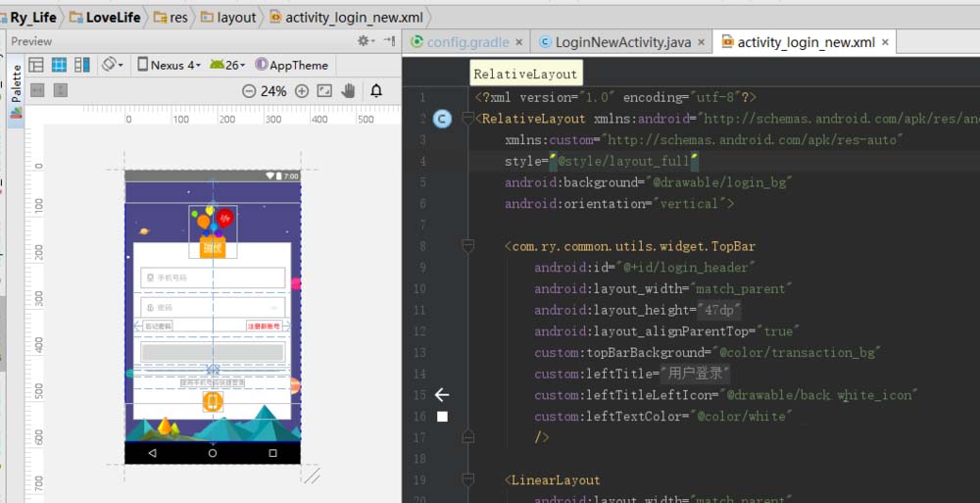
Task: Open the Preview panel settings gear
Action: [364, 41]
